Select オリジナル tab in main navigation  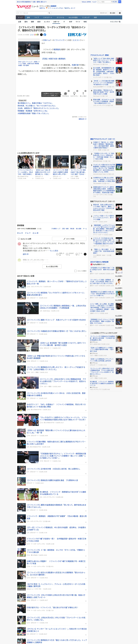(60, 17)
